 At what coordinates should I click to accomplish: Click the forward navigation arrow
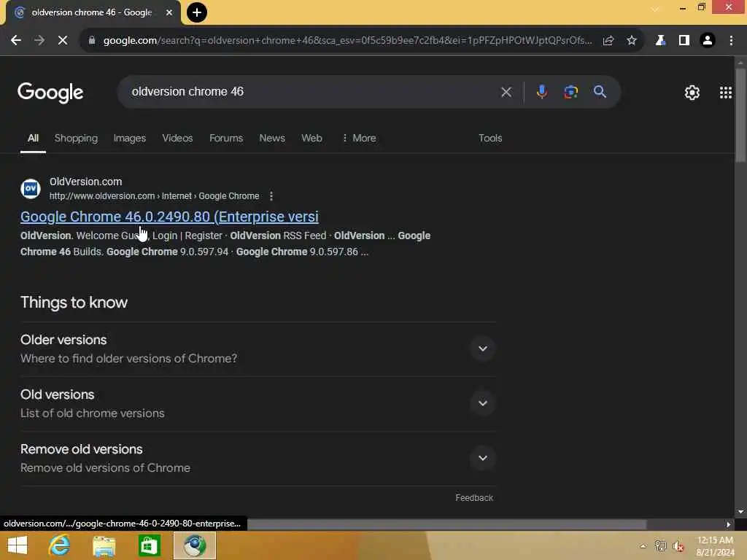coord(39,41)
